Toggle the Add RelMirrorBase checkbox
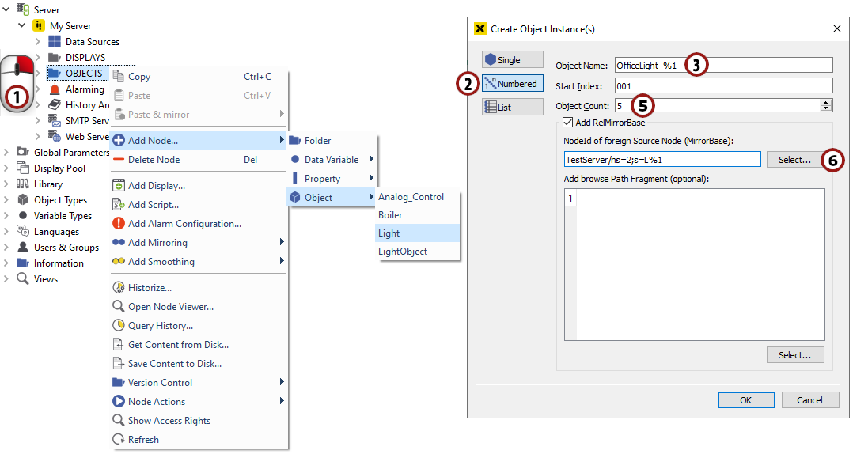This screenshot has width=868, height=458. coord(567,122)
